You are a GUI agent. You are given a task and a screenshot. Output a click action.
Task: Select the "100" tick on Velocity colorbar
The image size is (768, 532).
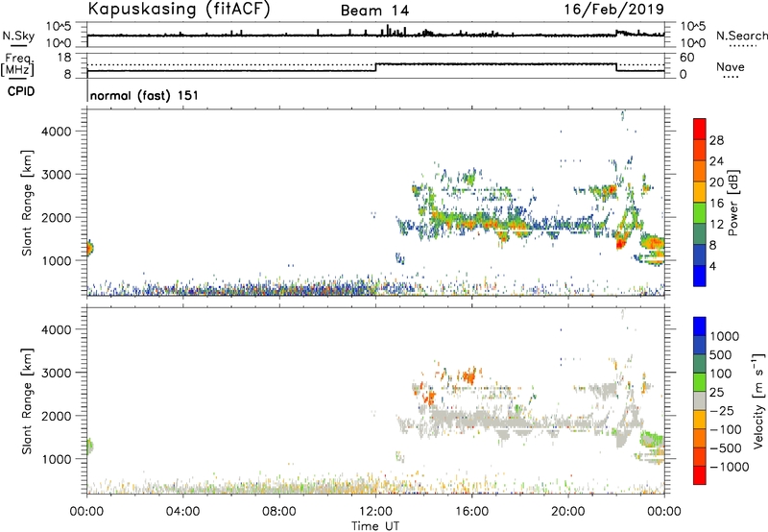click(721, 374)
